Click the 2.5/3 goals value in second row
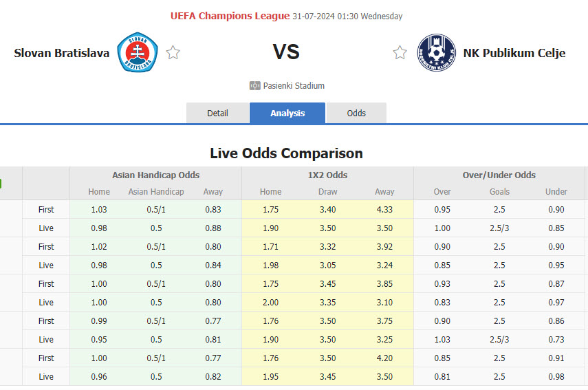This screenshot has height=390, width=588. click(499, 228)
